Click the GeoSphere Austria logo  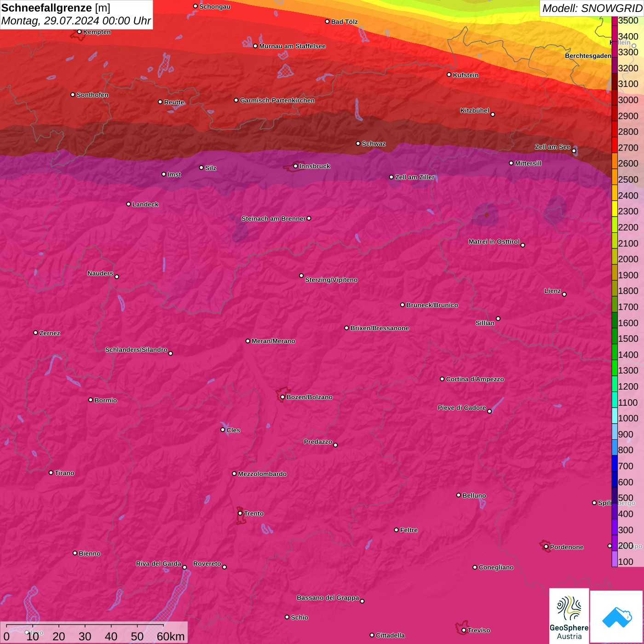[x=569, y=616]
